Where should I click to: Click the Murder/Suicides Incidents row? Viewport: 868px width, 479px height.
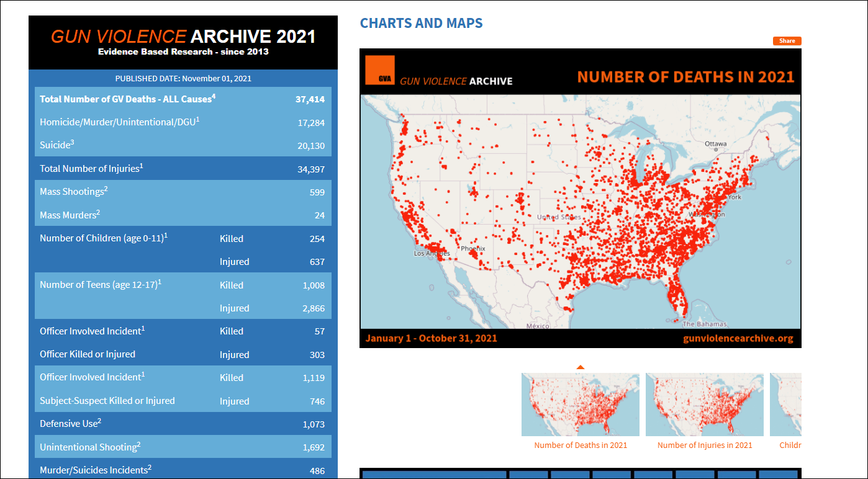[94, 470]
